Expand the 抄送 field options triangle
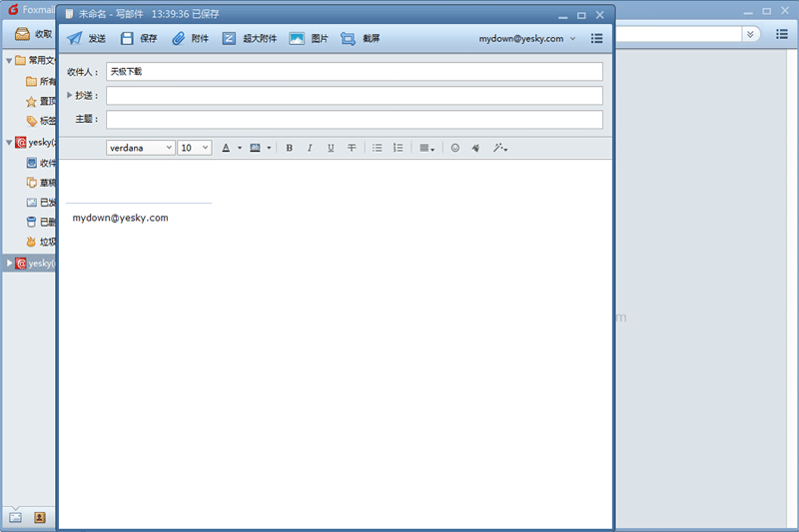 (x=70, y=96)
